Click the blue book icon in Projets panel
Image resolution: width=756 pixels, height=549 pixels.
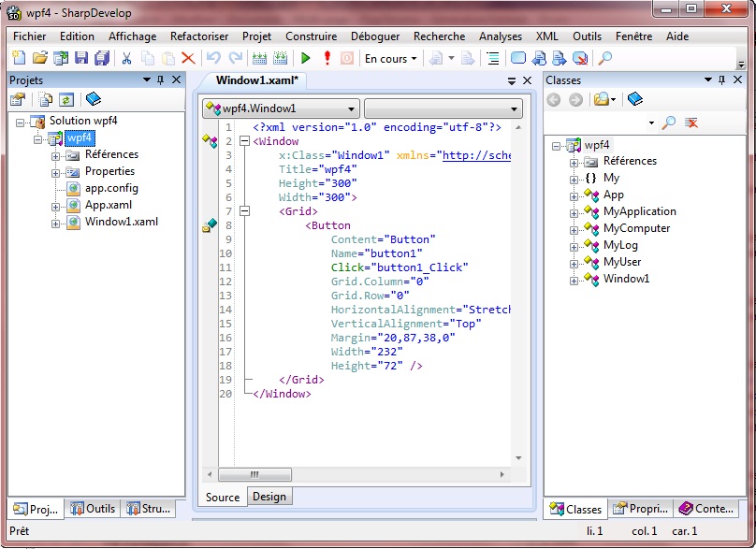[93, 99]
